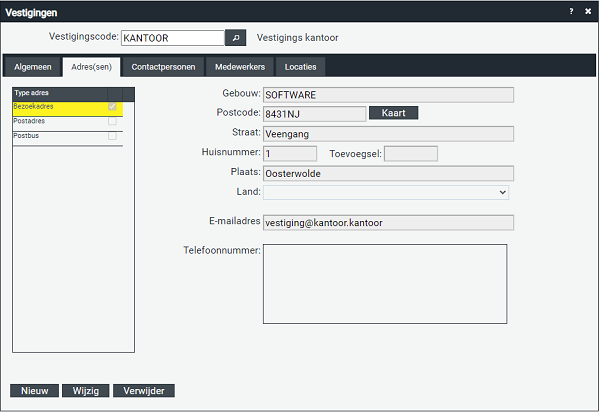Click the Huisnummer field
Viewport: 600px width, 412px height.
pos(290,154)
